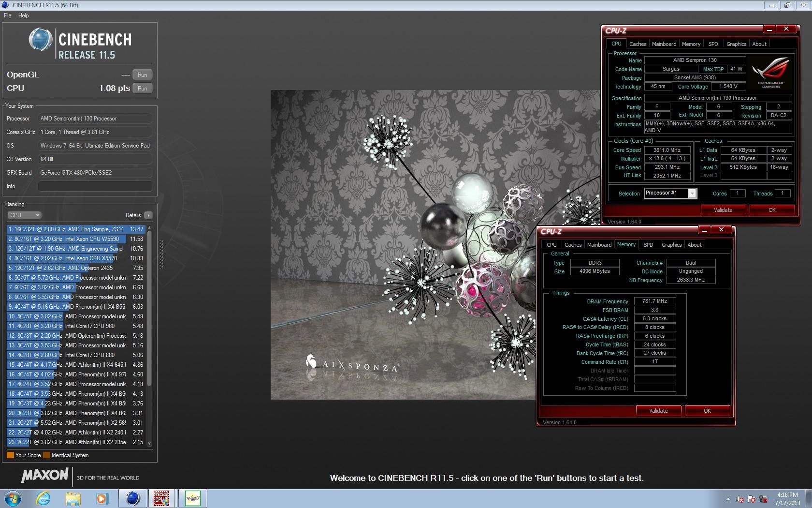The height and width of the screenshot is (508, 812).
Task: Open SPD tab in lower CPU-Z window
Action: point(649,245)
